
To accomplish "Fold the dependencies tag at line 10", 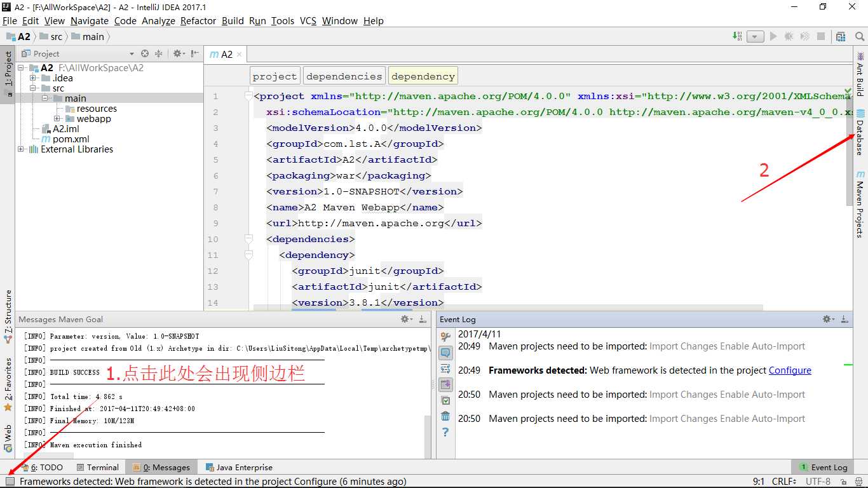I will point(248,239).
